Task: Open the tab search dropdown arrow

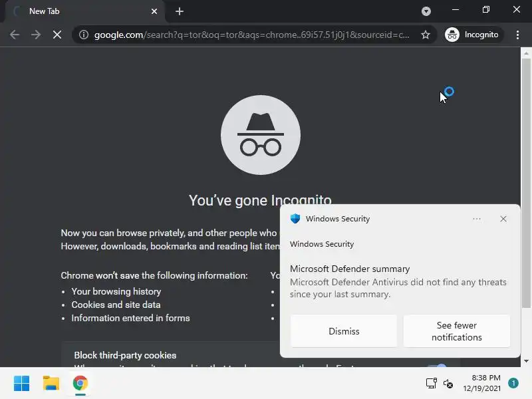Action: [x=426, y=11]
